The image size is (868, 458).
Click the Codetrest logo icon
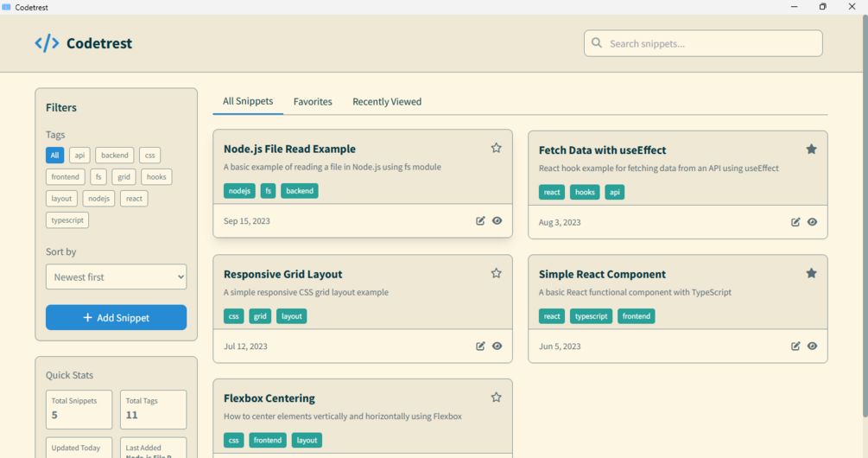click(47, 43)
